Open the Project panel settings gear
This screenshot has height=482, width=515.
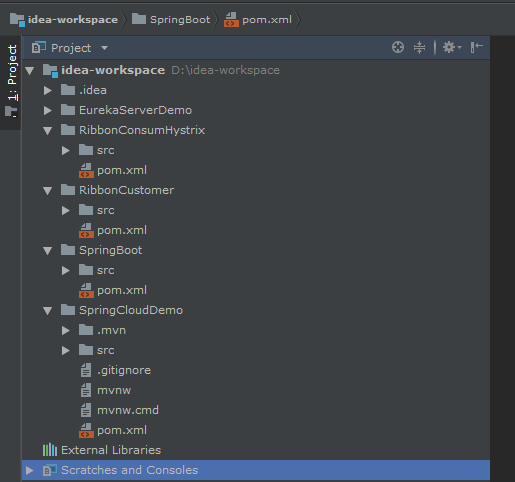coord(451,47)
